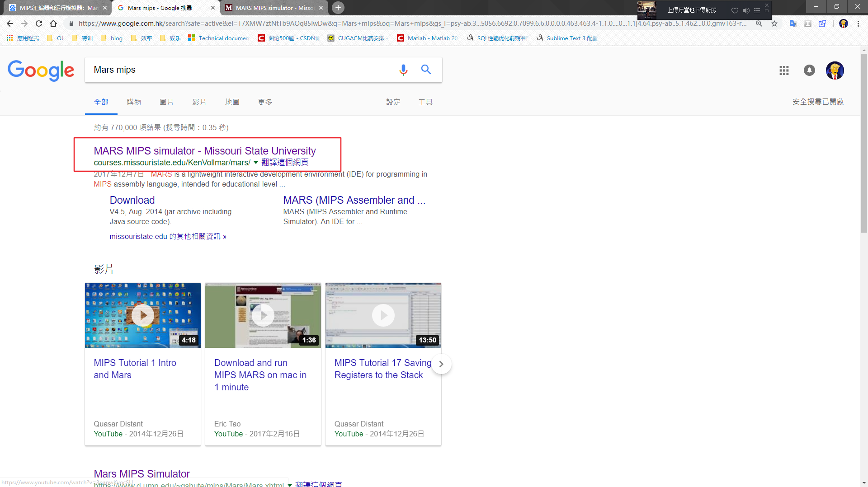The width and height of the screenshot is (868, 487).
Task: Open a new browser tab
Action: pyautogui.click(x=338, y=8)
